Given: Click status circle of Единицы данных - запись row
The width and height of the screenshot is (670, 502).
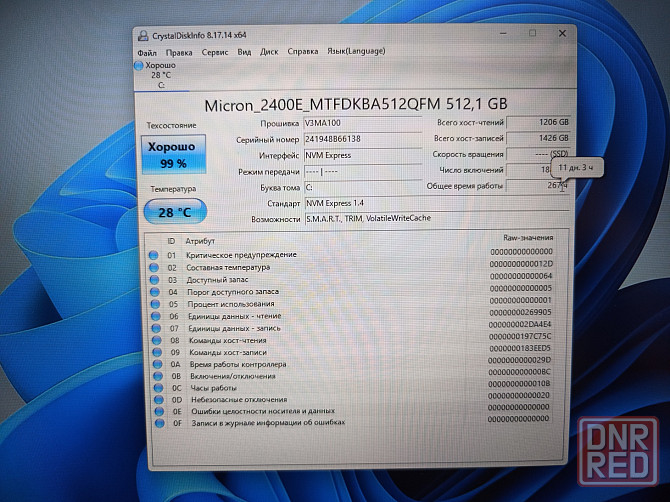Looking at the screenshot, I should (x=156, y=329).
